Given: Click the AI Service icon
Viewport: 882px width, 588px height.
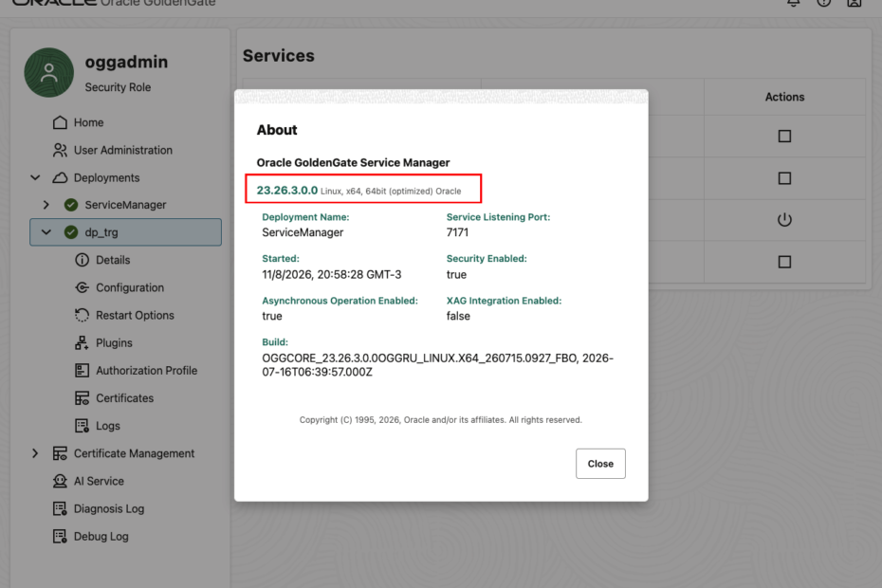Looking at the screenshot, I should pyautogui.click(x=60, y=481).
